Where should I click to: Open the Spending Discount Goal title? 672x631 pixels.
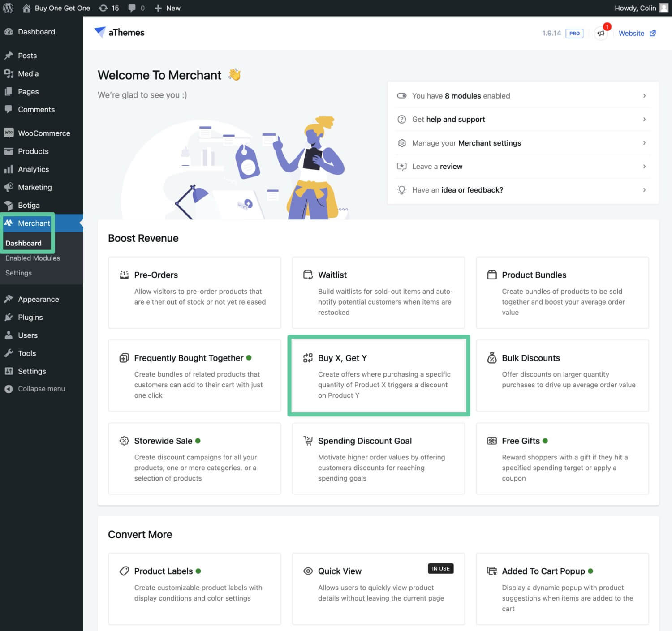pos(365,441)
